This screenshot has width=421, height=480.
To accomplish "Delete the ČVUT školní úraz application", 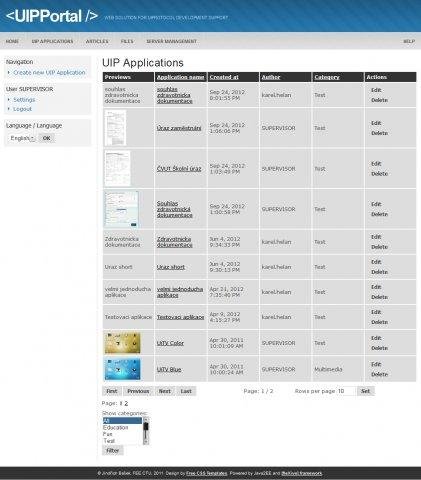I will [x=379, y=174].
